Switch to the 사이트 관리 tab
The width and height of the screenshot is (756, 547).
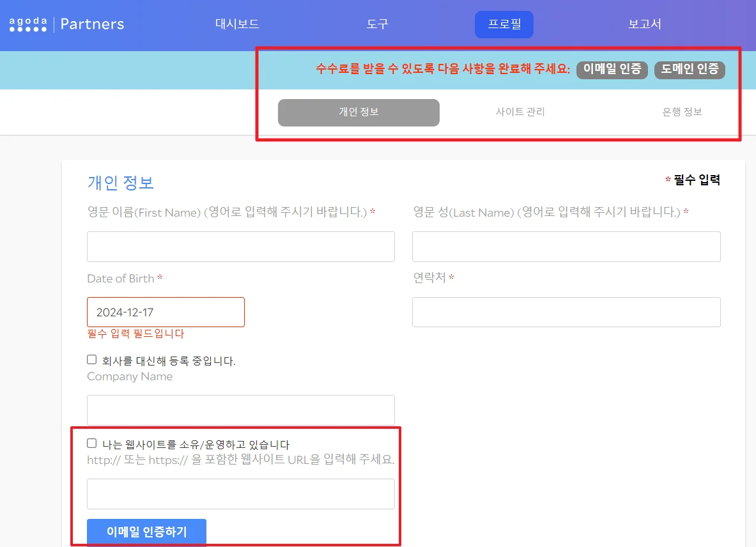pos(519,112)
